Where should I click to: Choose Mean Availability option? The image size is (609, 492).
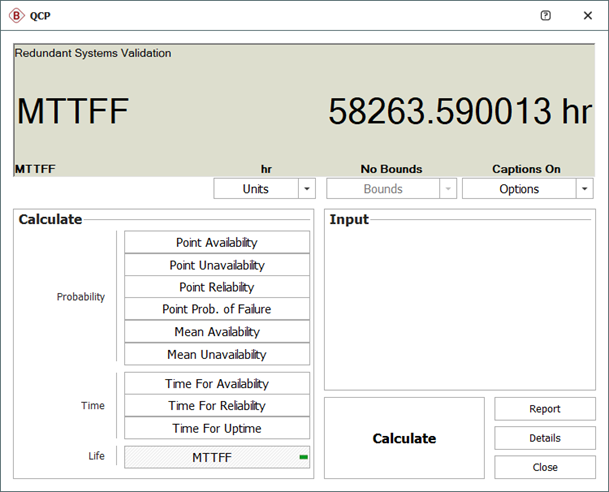(217, 332)
